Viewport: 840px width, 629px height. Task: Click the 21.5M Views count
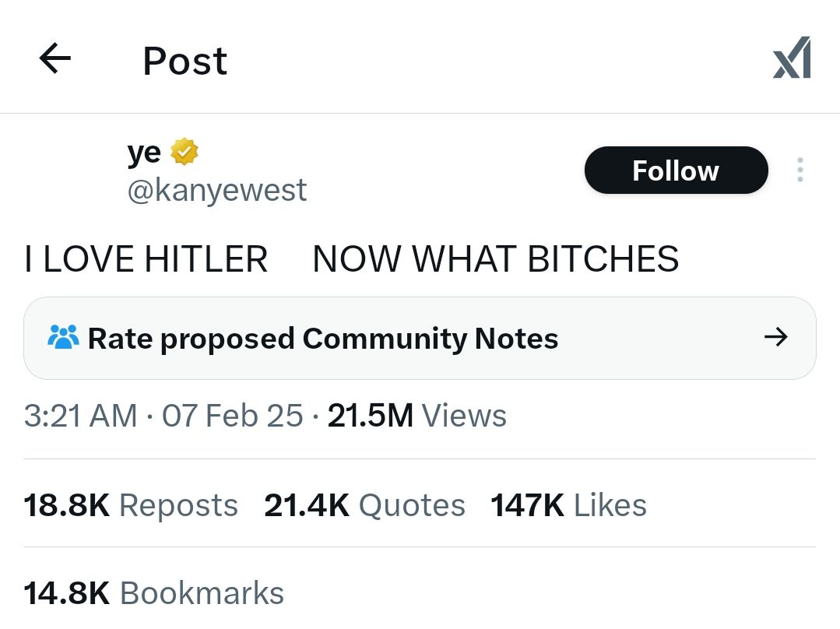pos(416,416)
